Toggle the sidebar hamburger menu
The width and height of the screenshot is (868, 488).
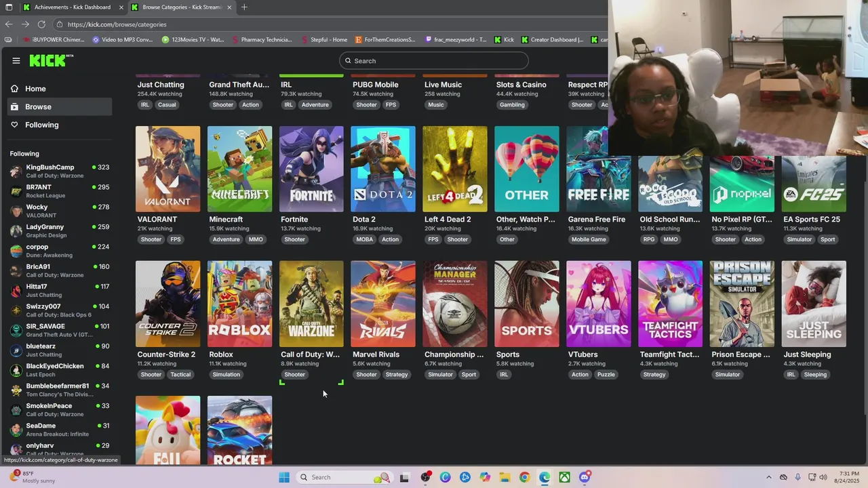pyautogui.click(x=16, y=60)
